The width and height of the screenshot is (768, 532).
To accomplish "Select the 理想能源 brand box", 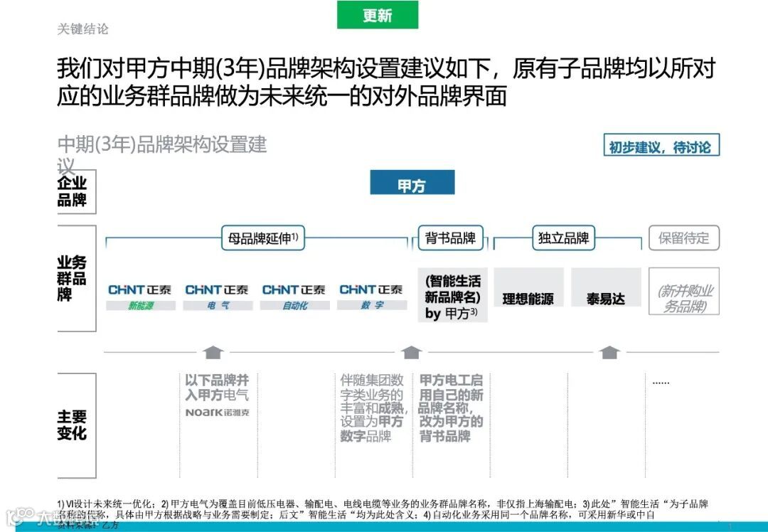I will click(x=528, y=287).
